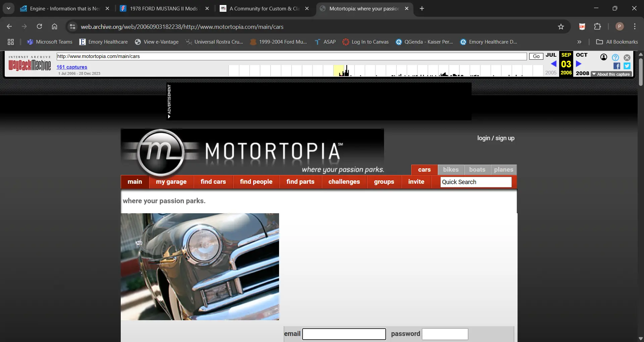Click the Wayback Machine URL field

click(291, 56)
